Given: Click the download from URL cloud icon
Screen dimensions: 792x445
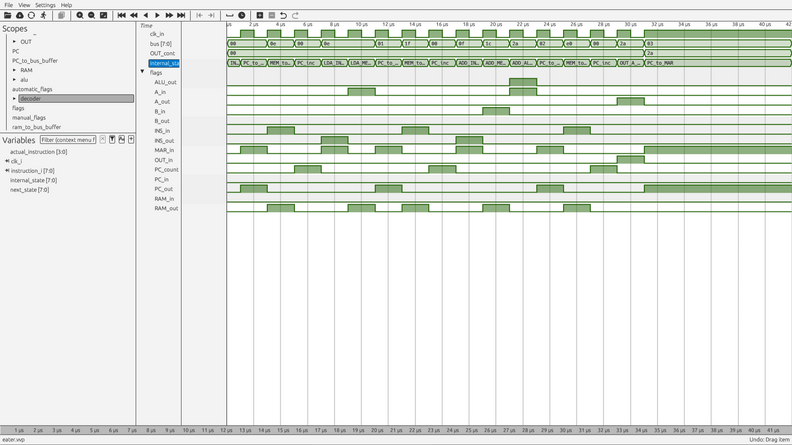Looking at the screenshot, I should 20,15.
